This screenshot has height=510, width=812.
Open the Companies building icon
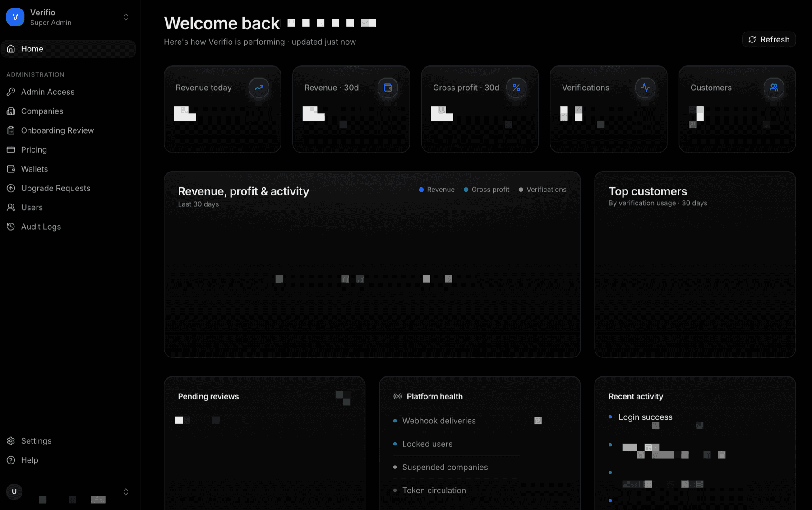(11, 111)
